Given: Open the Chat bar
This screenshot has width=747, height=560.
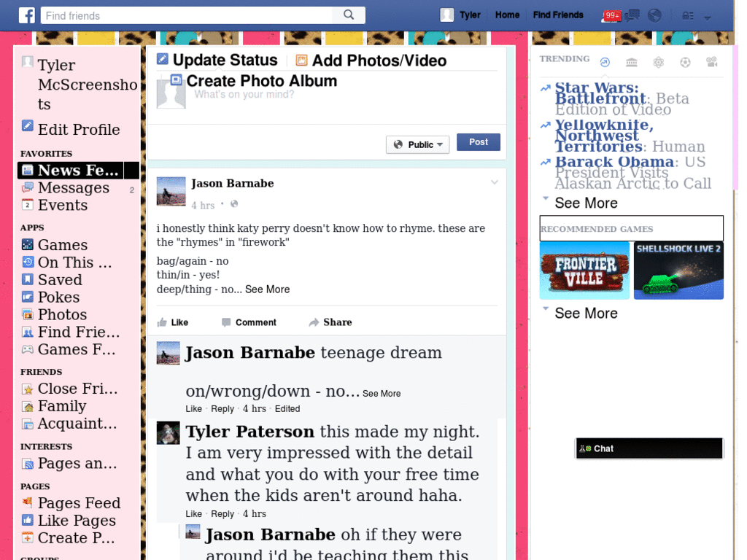Looking at the screenshot, I should pos(649,448).
